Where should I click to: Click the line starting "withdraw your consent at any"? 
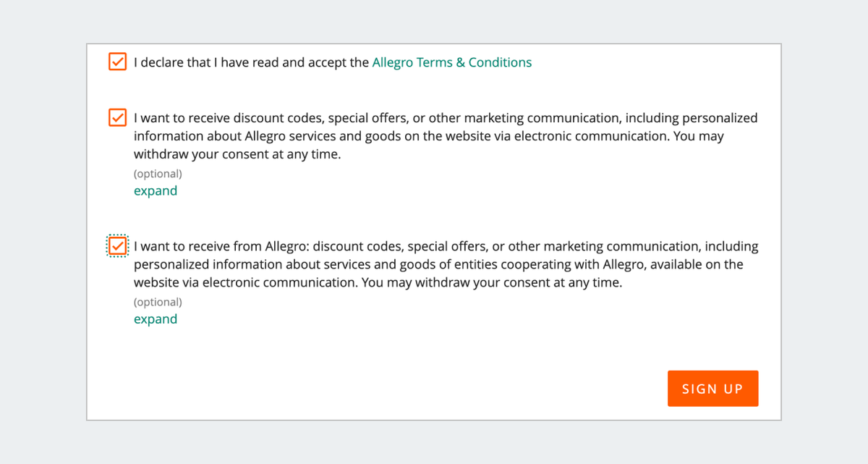click(x=237, y=154)
